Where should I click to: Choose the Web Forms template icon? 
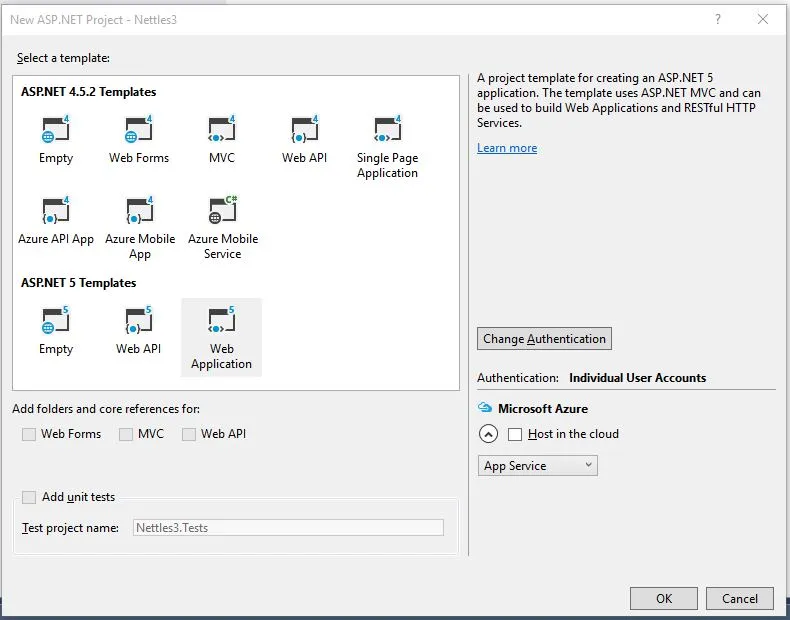tap(139, 129)
